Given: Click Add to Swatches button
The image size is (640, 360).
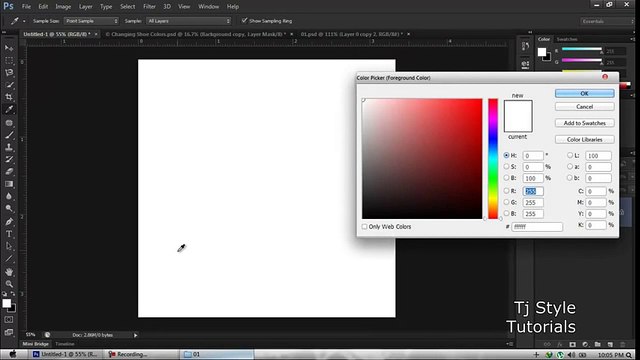Looking at the screenshot, I should (584, 123).
